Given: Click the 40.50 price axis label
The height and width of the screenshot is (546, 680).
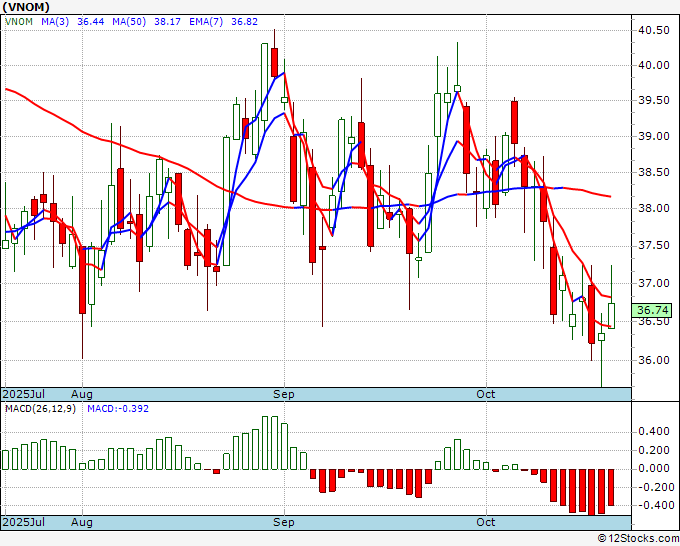Looking at the screenshot, I should pyautogui.click(x=654, y=30).
